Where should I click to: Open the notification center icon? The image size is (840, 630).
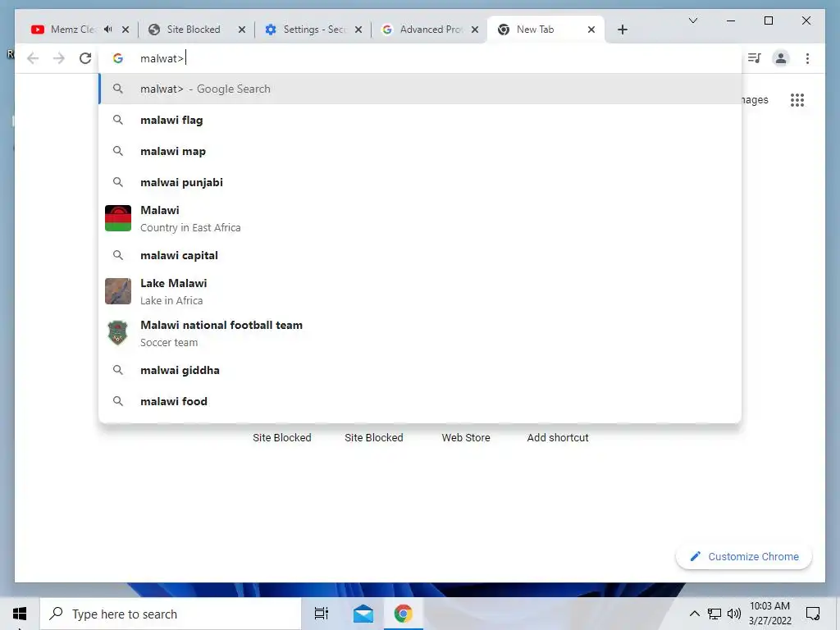pos(813,614)
